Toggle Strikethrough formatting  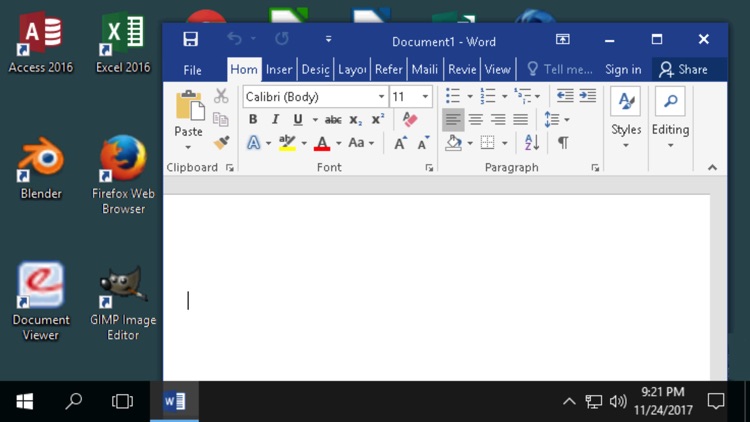(333, 120)
